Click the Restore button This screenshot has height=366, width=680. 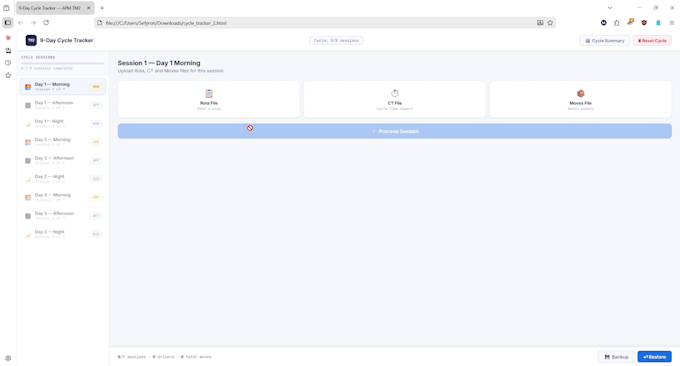[654, 356]
